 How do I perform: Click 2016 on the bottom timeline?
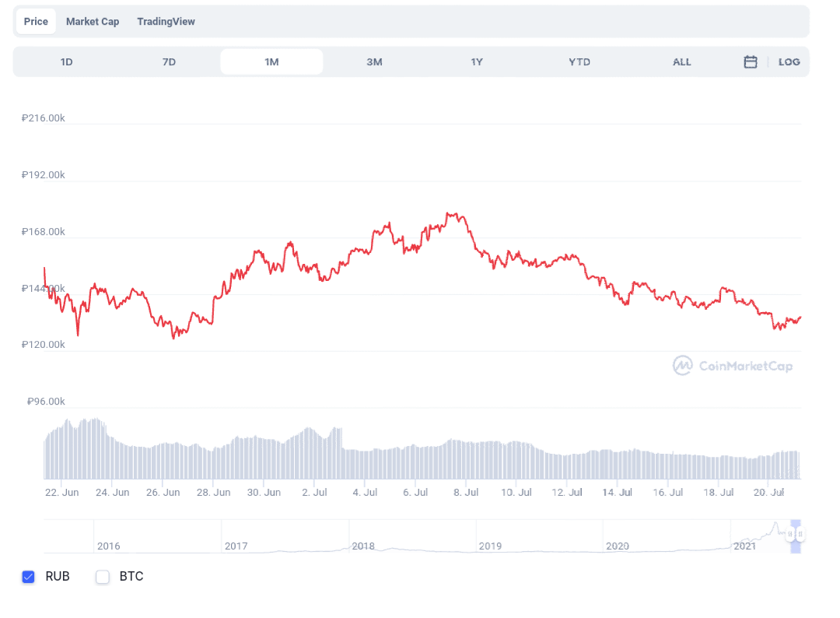tap(109, 546)
